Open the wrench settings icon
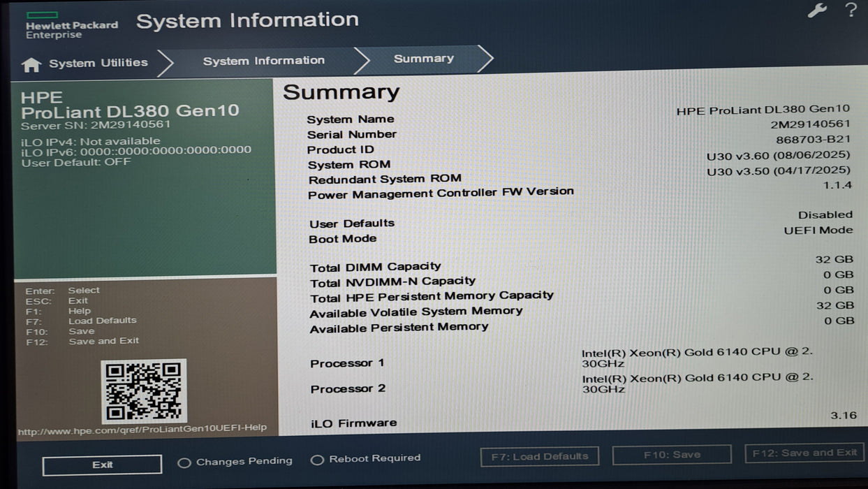This screenshot has width=868, height=489. pyautogui.click(x=816, y=10)
